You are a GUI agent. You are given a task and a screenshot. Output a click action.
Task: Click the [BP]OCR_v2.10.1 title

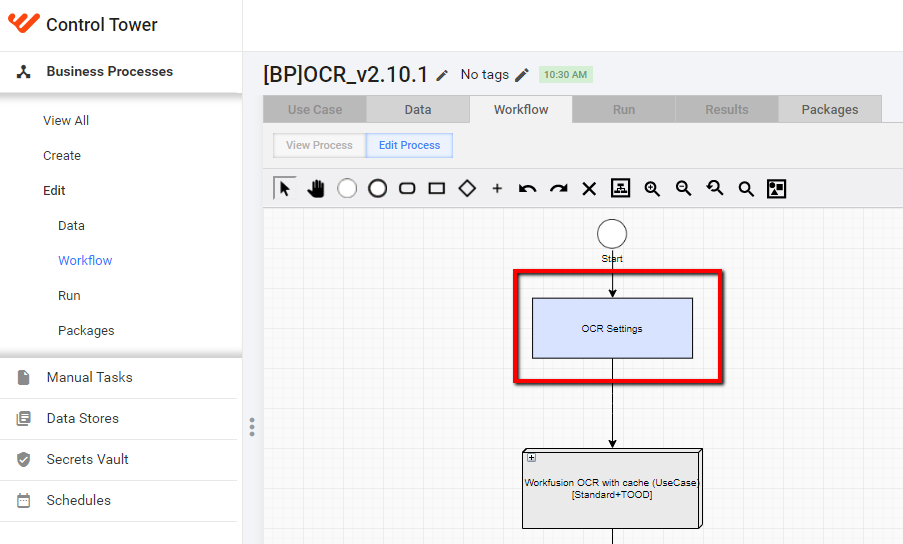point(346,75)
